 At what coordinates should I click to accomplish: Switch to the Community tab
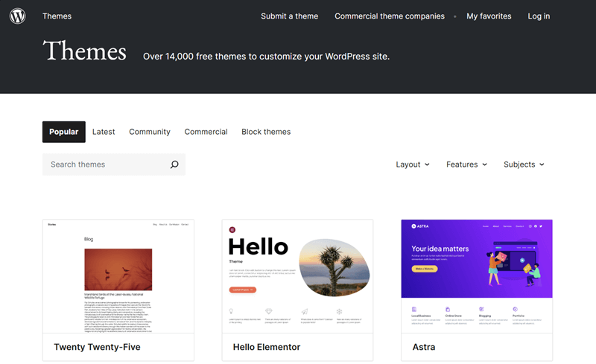coord(150,132)
